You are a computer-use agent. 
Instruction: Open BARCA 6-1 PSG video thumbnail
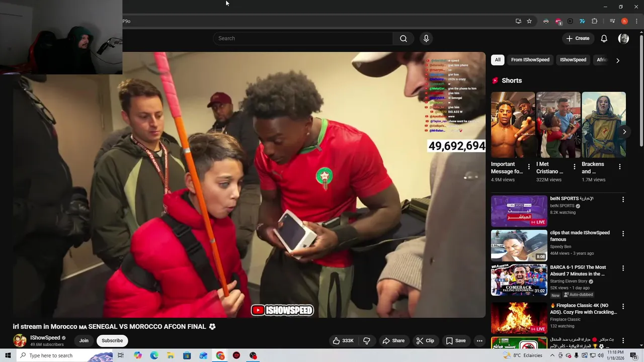[x=519, y=280]
